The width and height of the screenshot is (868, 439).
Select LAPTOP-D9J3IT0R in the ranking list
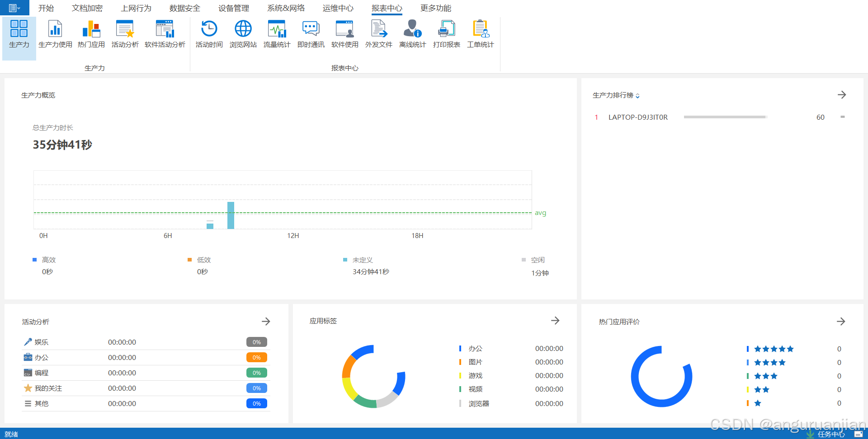click(638, 117)
